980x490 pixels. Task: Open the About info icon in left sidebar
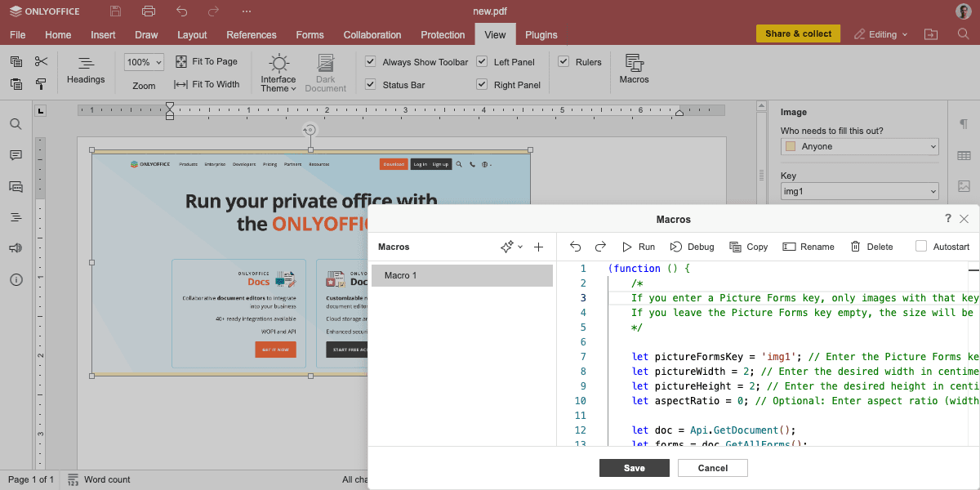(16, 279)
